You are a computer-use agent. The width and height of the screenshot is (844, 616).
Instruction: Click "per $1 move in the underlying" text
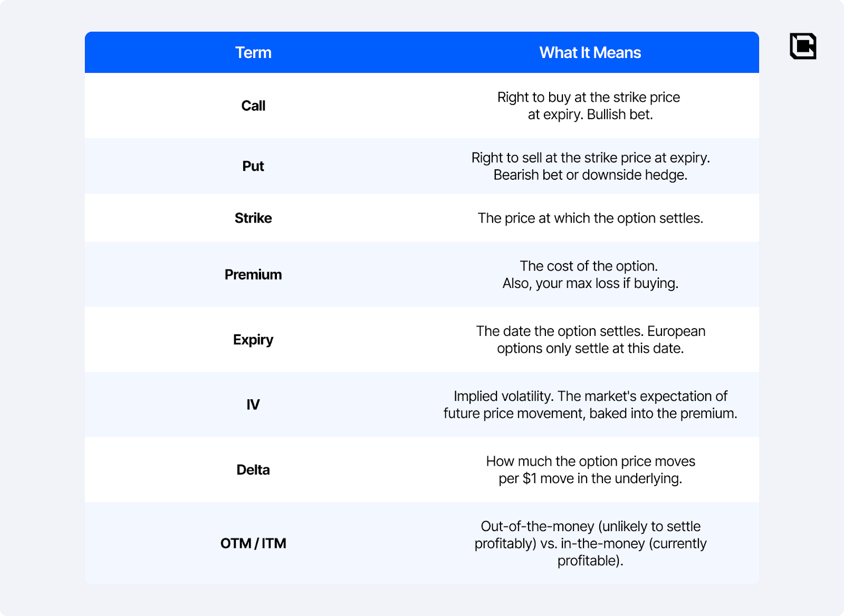click(x=590, y=479)
